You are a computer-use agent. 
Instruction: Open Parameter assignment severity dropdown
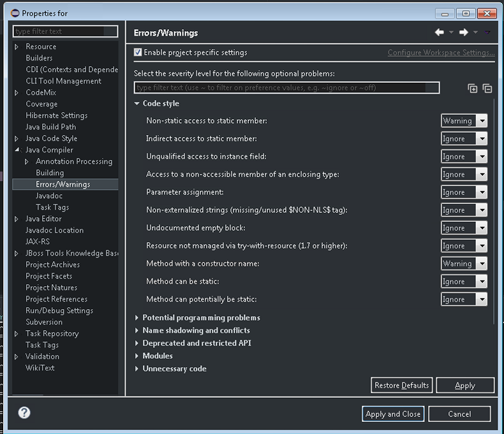tap(464, 192)
